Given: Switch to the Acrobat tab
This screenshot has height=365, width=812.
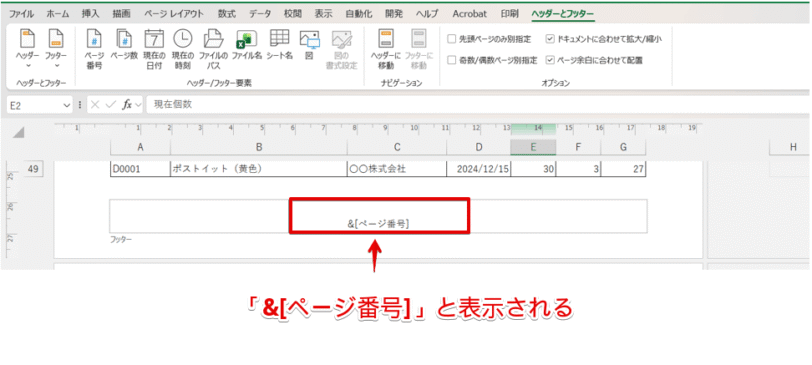Looking at the screenshot, I should [x=469, y=14].
